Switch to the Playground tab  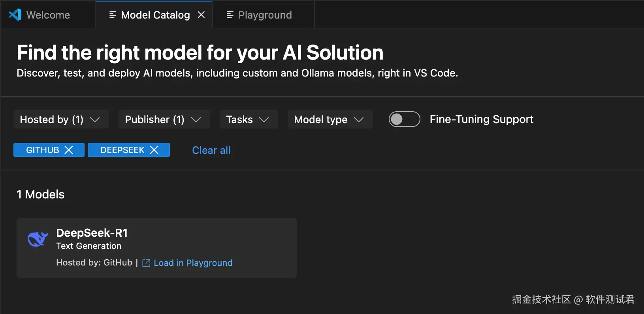point(265,15)
